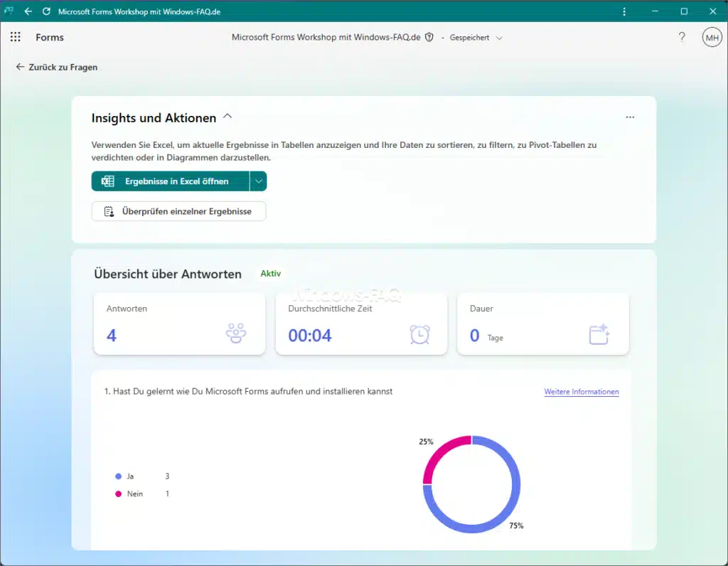Click the average time value 00:04
Screen dimensions: 728x566
pyautogui.click(x=310, y=335)
